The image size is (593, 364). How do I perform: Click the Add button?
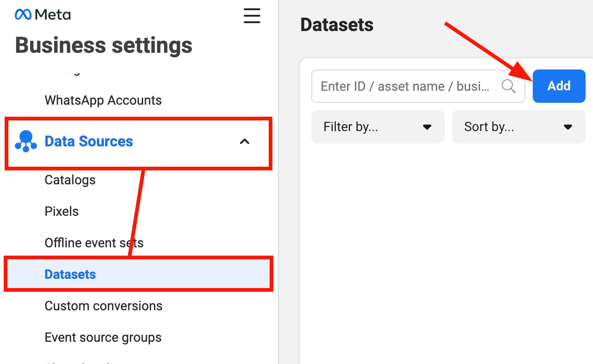click(x=559, y=86)
